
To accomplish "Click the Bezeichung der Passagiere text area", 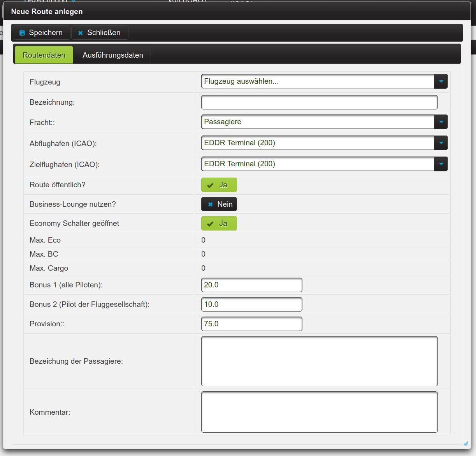I will (319, 361).
